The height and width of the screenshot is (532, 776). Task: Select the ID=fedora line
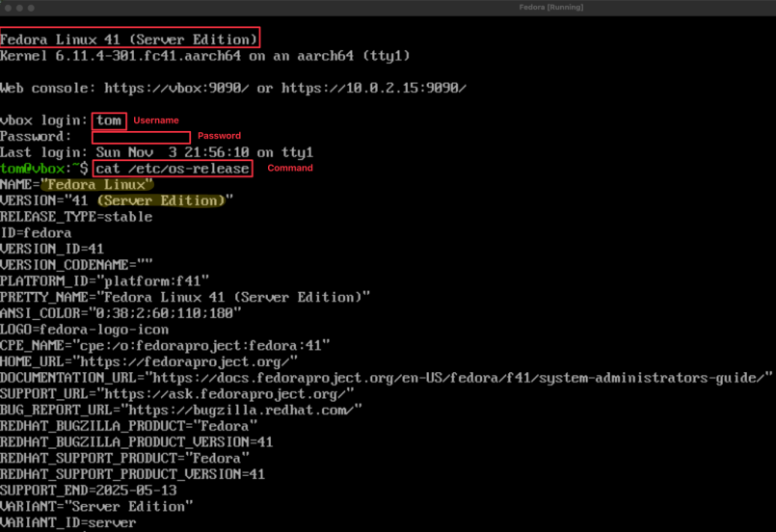coord(36,232)
